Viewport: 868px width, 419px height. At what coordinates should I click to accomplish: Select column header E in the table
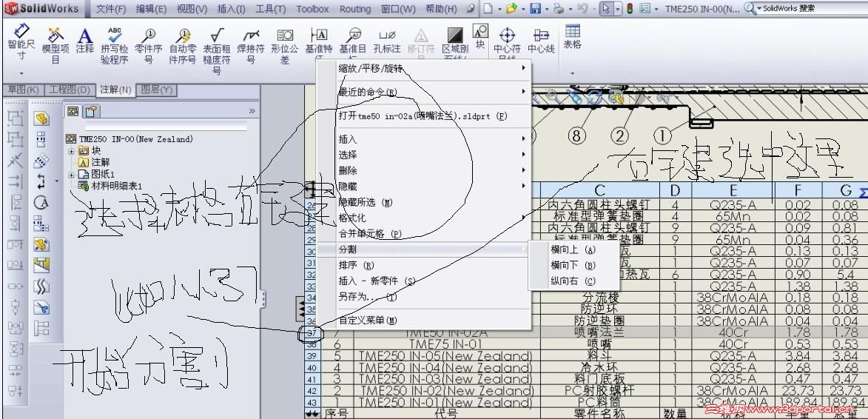pos(733,190)
